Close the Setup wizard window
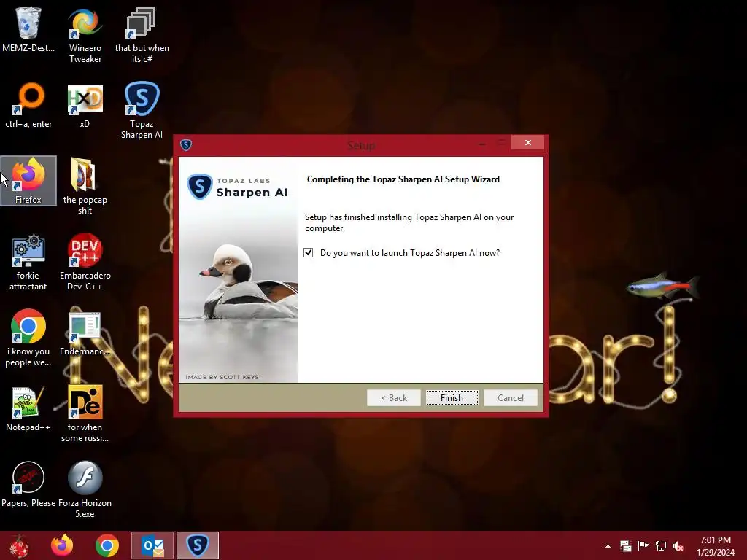 pyautogui.click(x=528, y=142)
